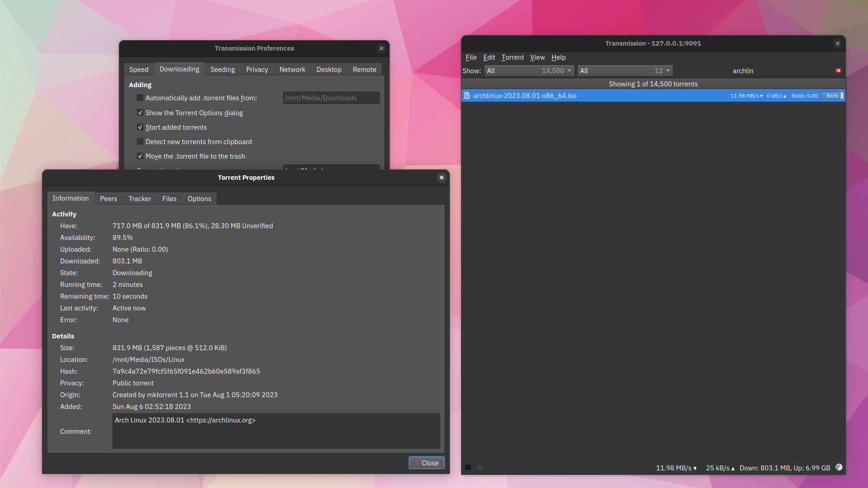
Task: Open the options hamburger icon in status bar
Action: [x=468, y=467]
